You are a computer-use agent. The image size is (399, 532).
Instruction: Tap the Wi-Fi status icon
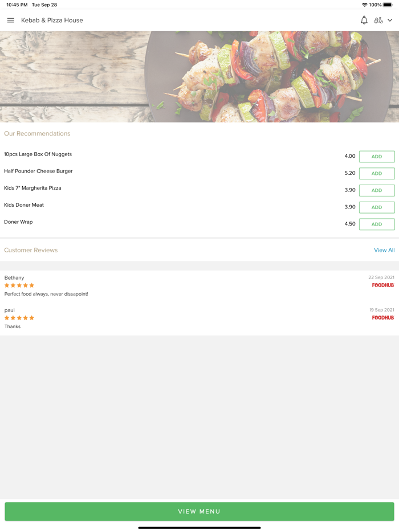pyautogui.click(x=364, y=5)
